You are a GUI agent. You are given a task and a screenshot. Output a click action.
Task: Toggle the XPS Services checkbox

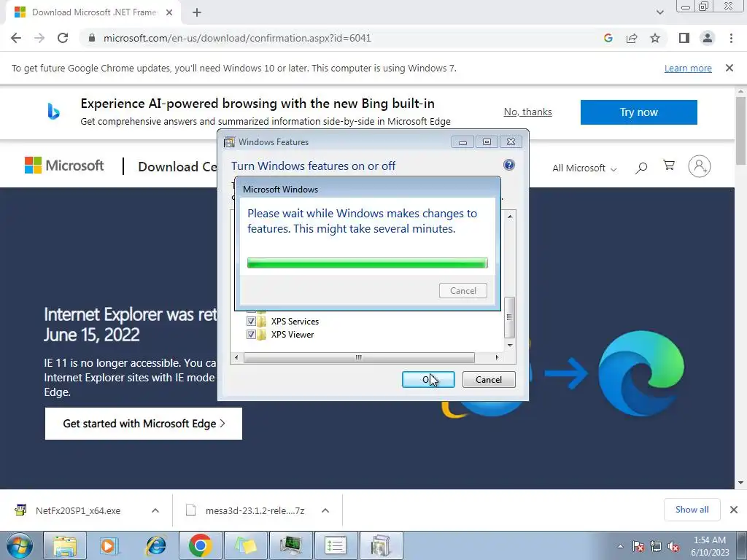(251, 321)
